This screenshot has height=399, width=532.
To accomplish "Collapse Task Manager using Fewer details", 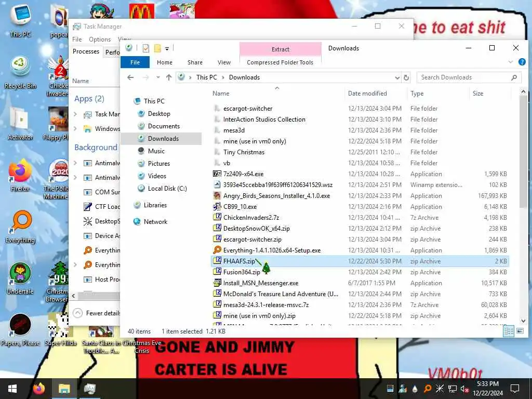I will point(97,313).
